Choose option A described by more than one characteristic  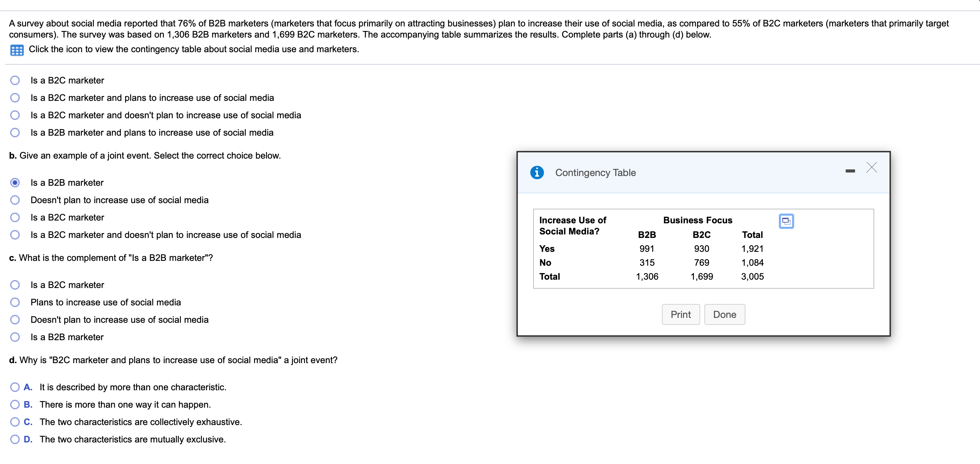pos(15,387)
